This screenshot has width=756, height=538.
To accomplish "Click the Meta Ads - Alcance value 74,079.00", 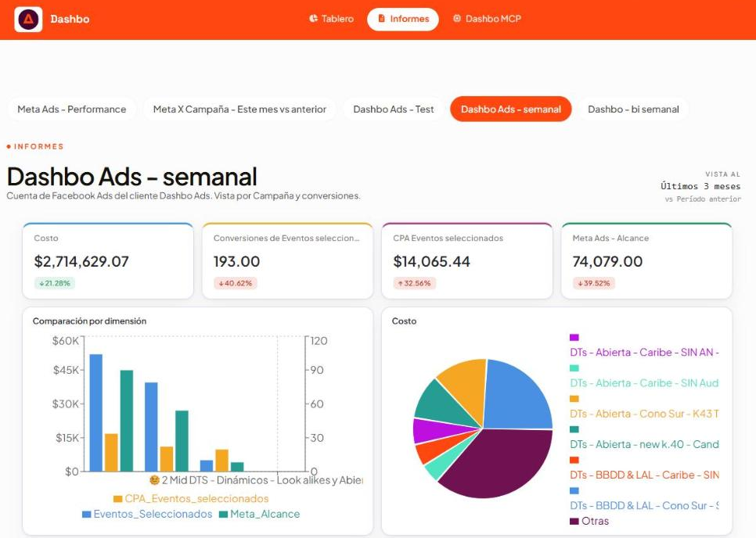I will click(607, 261).
